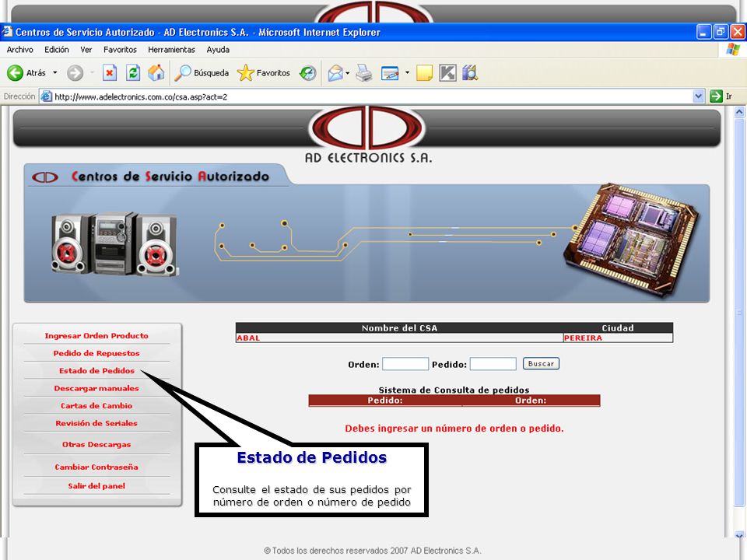Screen dimensions: 747x560
Task: Click the Windows flag logo
Action: tap(733, 50)
